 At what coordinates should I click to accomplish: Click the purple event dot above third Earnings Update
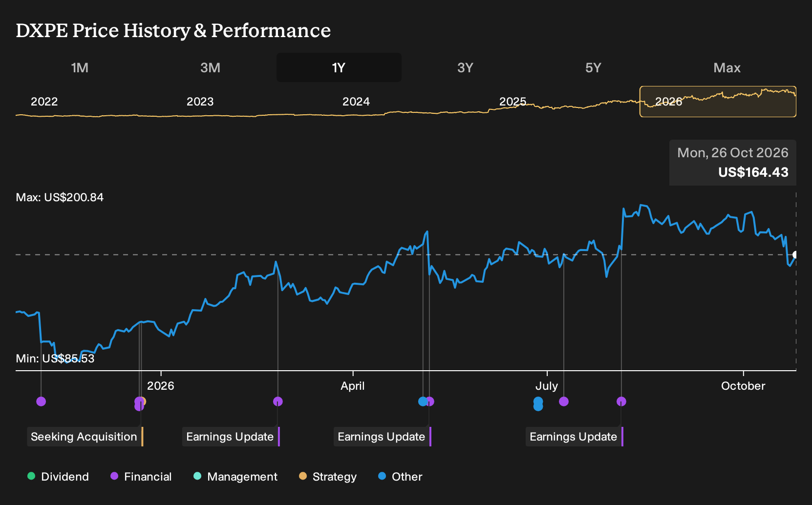pos(621,401)
